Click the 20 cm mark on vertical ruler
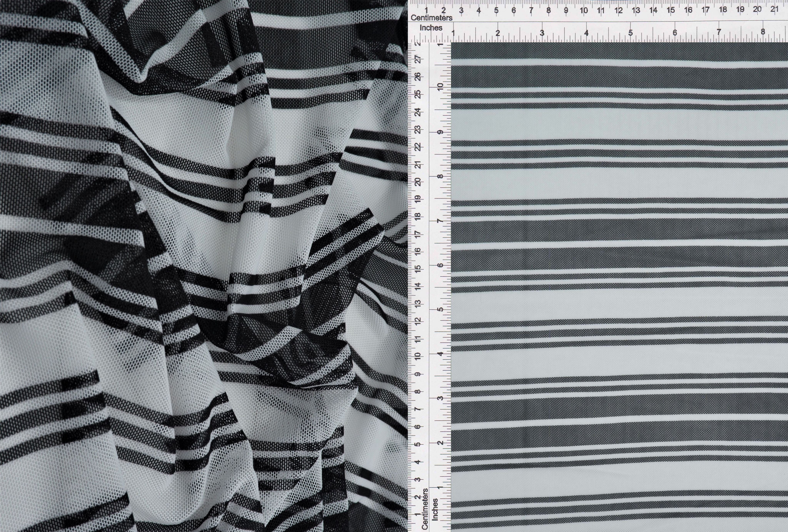This screenshot has height=532, width=788. 418,182
